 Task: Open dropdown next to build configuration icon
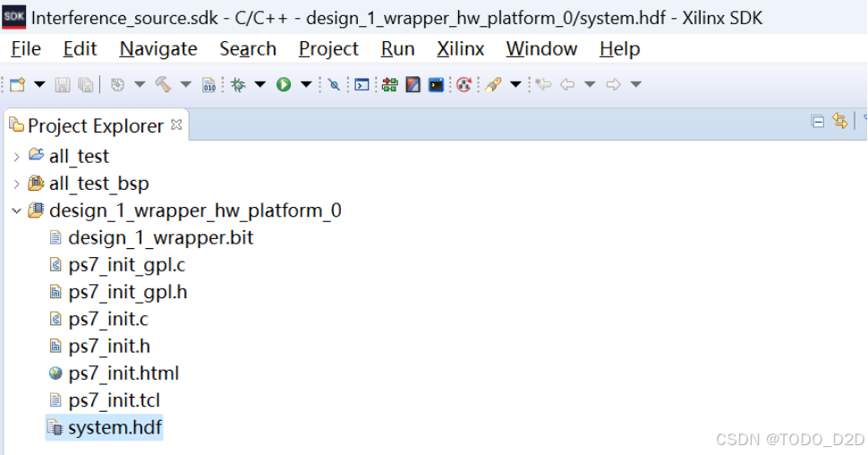tap(140, 85)
